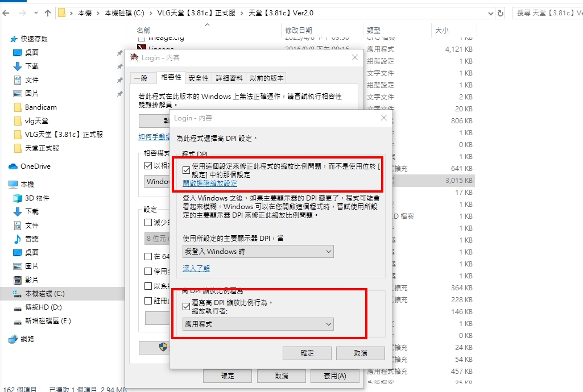Refresh the folder view

pyautogui.click(x=501, y=14)
